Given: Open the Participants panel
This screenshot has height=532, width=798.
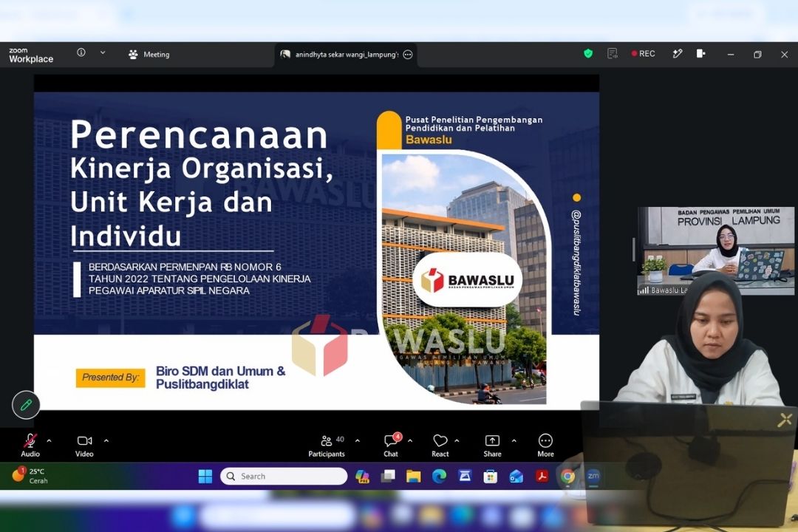Looking at the screenshot, I should pyautogui.click(x=327, y=445).
